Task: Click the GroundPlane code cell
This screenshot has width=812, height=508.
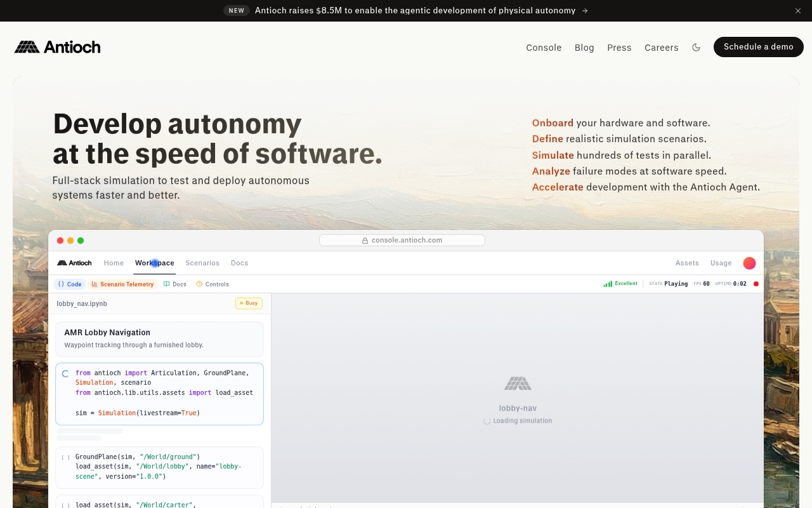Action: click(159, 467)
